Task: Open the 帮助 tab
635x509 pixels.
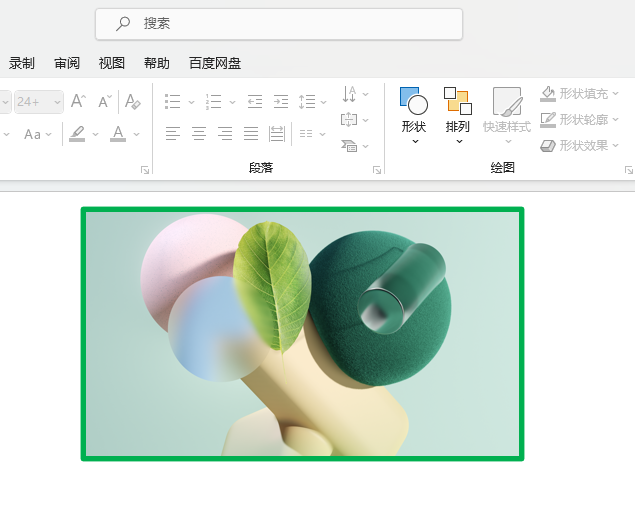Action: (x=156, y=63)
